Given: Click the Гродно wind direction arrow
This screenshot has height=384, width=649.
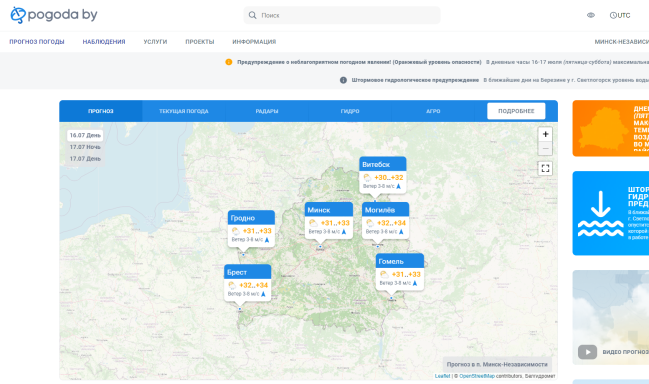Looking at the screenshot, I should click(x=267, y=240).
